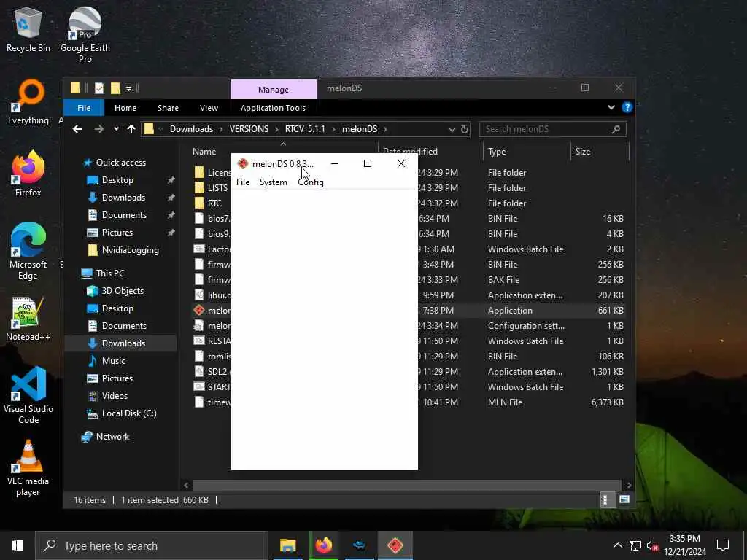Screen dimensions: 747x560
Task: Open pinned Documents under Quick access
Action: [x=124, y=215]
